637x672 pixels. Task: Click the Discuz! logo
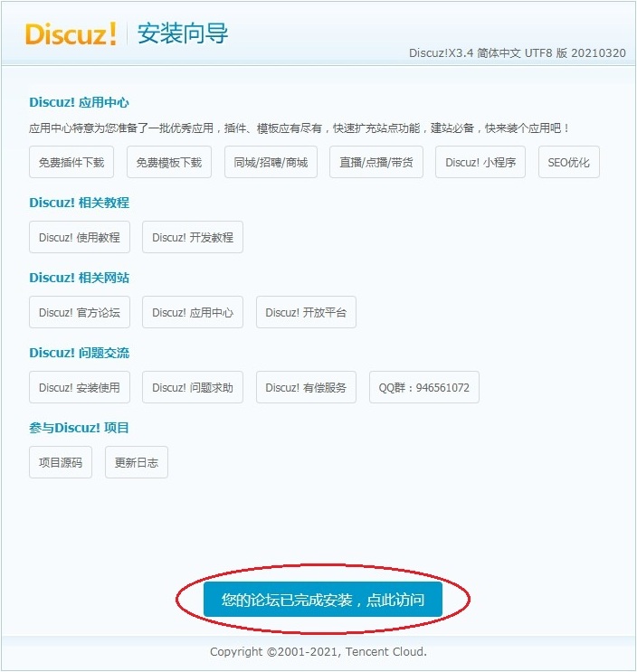click(71, 33)
